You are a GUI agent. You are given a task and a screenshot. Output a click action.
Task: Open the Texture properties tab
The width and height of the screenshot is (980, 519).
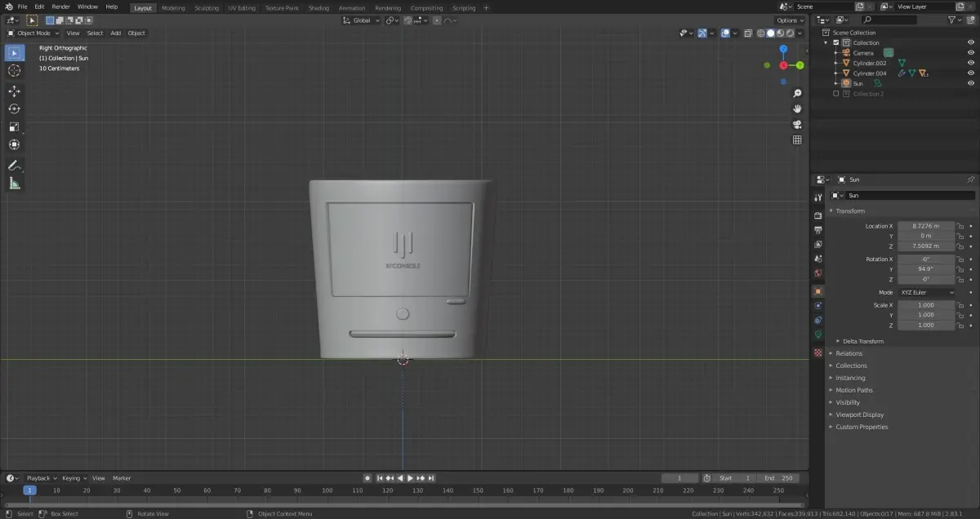pyautogui.click(x=817, y=353)
